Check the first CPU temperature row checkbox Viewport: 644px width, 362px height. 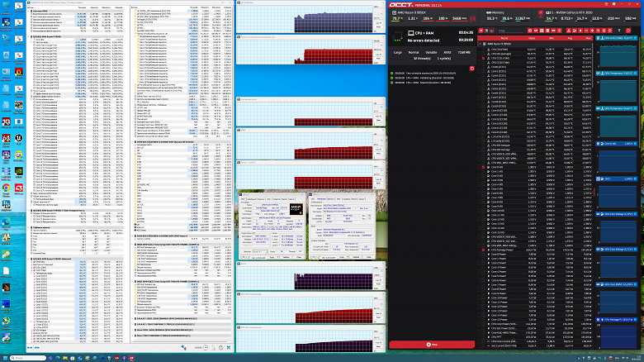point(483,50)
